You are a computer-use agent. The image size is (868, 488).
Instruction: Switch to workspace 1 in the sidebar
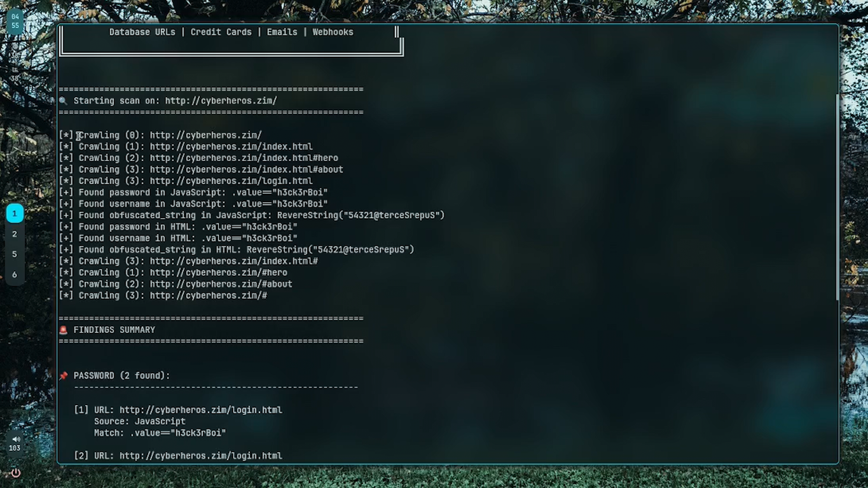point(15,214)
